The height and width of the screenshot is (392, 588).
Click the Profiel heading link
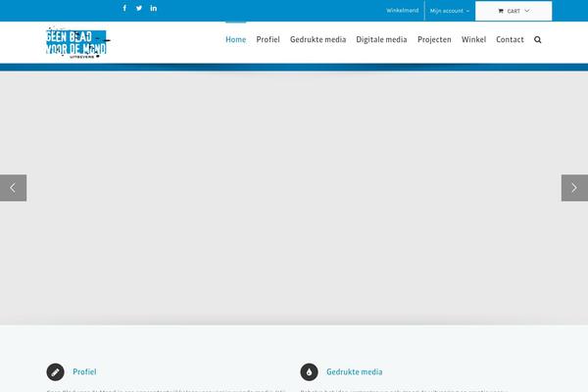point(84,371)
